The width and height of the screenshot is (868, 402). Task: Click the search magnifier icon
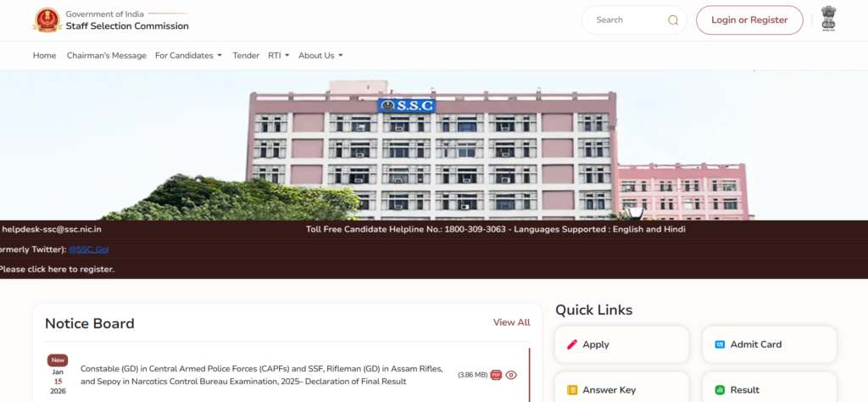[673, 20]
